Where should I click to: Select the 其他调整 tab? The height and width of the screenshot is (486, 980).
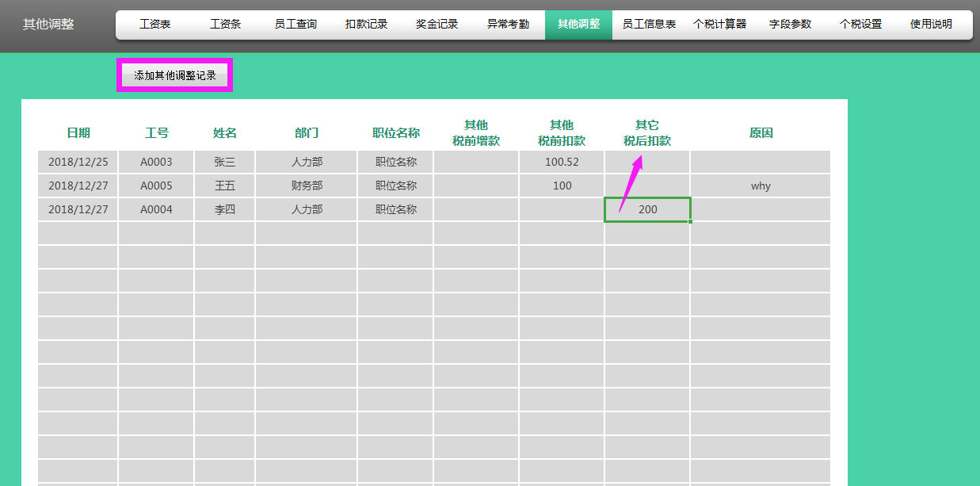(x=578, y=24)
